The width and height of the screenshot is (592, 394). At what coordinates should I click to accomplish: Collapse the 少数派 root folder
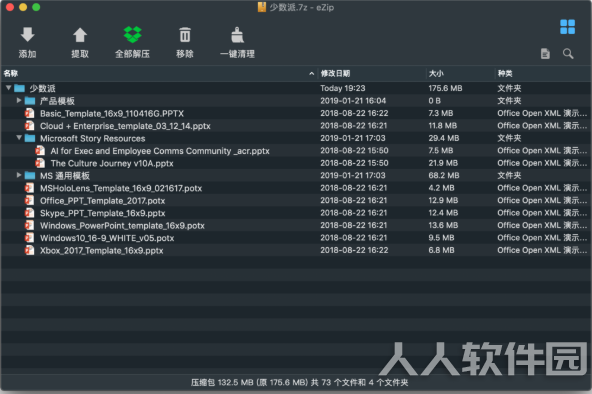click(x=8, y=88)
